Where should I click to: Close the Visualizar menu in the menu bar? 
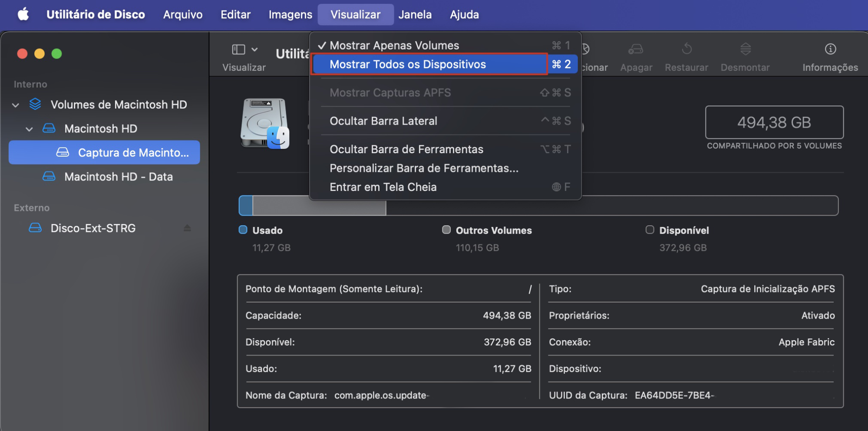point(356,14)
